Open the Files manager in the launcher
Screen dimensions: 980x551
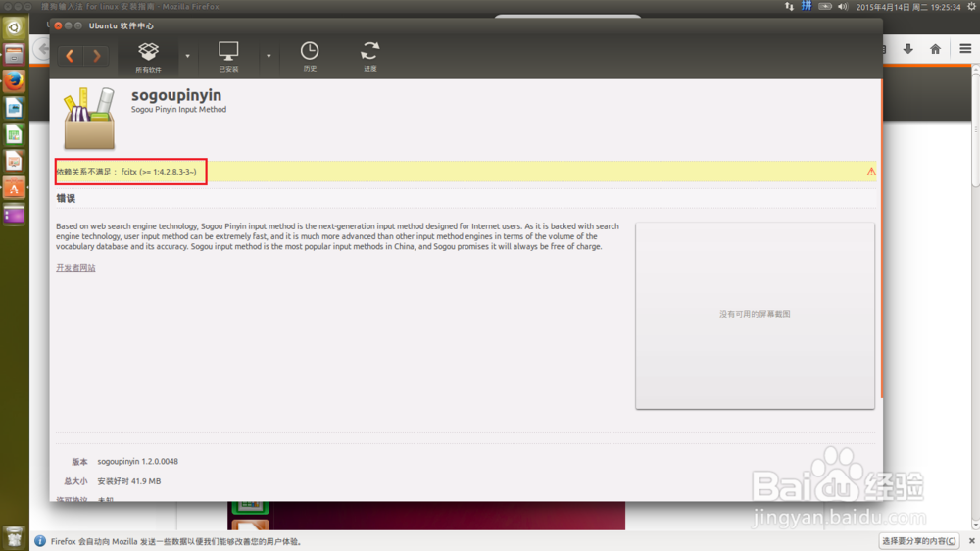[x=14, y=54]
